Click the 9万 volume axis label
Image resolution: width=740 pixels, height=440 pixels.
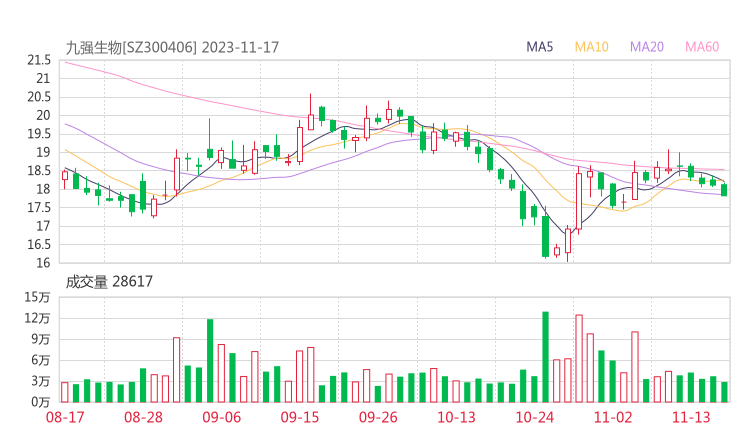click(41, 339)
